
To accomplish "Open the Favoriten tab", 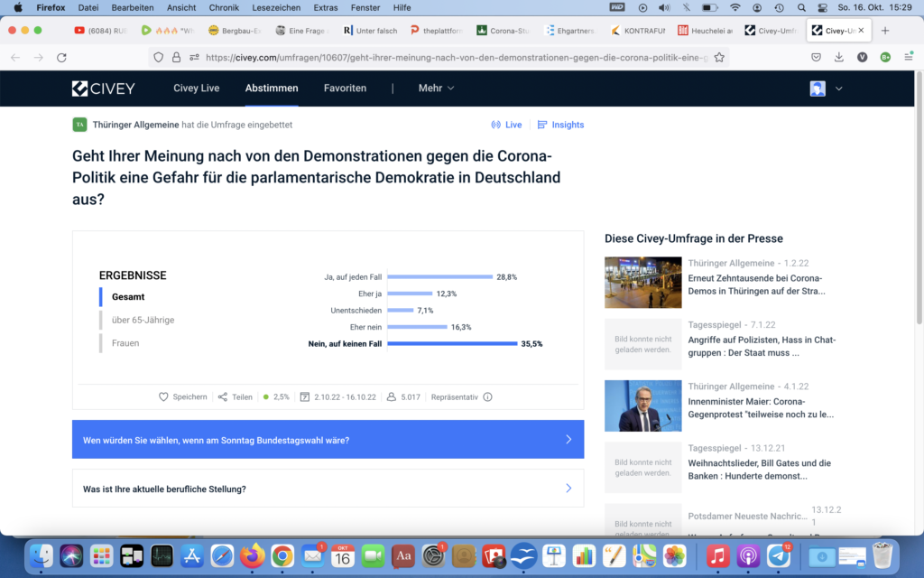I will [x=345, y=89].
